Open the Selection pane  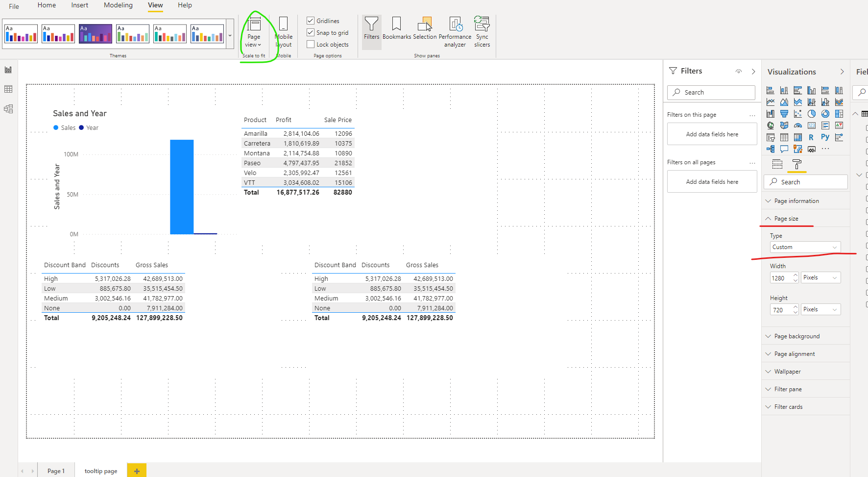coord(425,28)
